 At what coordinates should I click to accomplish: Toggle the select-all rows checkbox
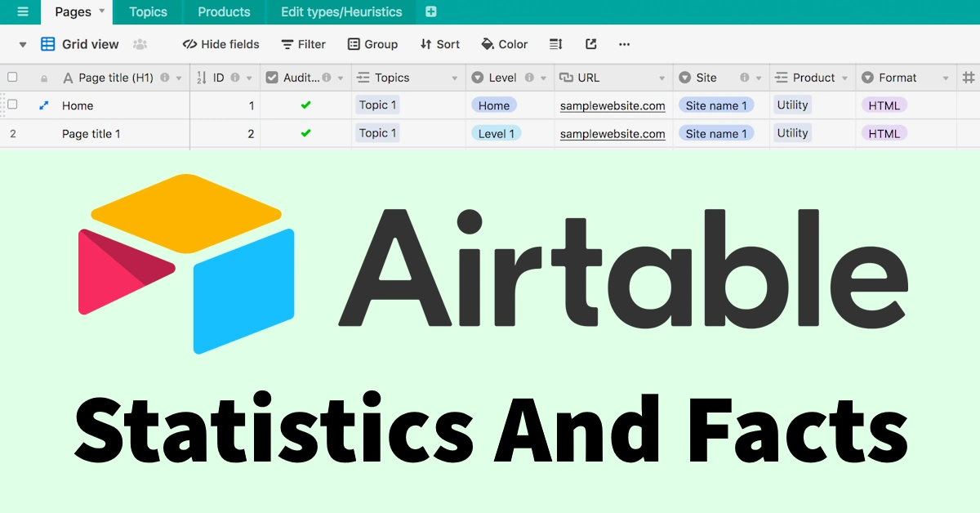(x=12, y=78)
